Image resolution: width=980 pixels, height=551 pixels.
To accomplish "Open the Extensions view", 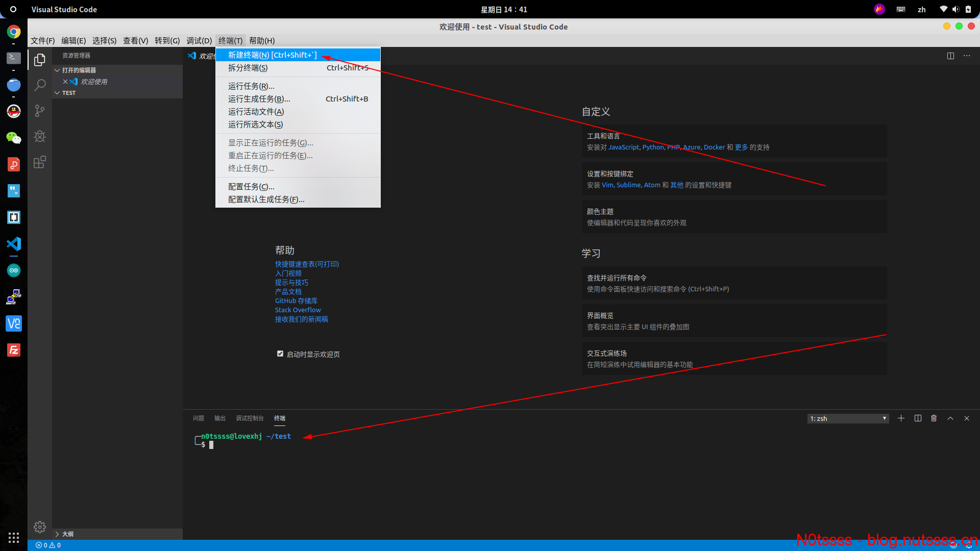I will tap(40, 162).
